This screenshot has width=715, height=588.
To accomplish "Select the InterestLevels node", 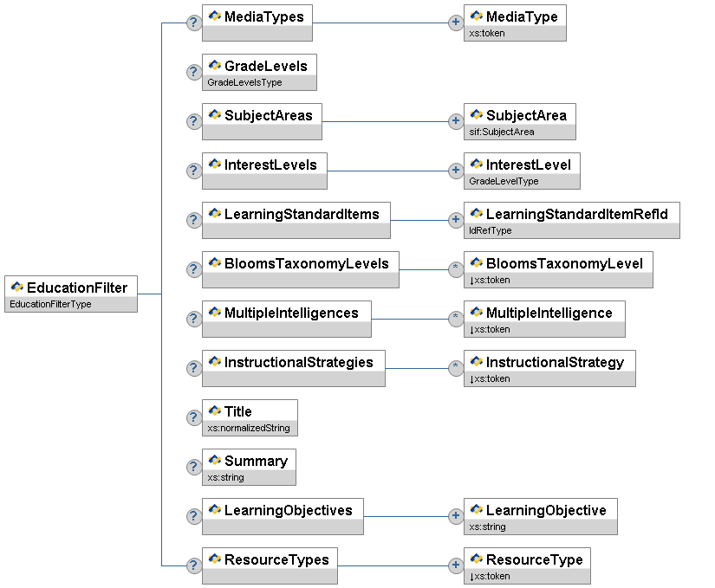I will click(x=264, y=165).
